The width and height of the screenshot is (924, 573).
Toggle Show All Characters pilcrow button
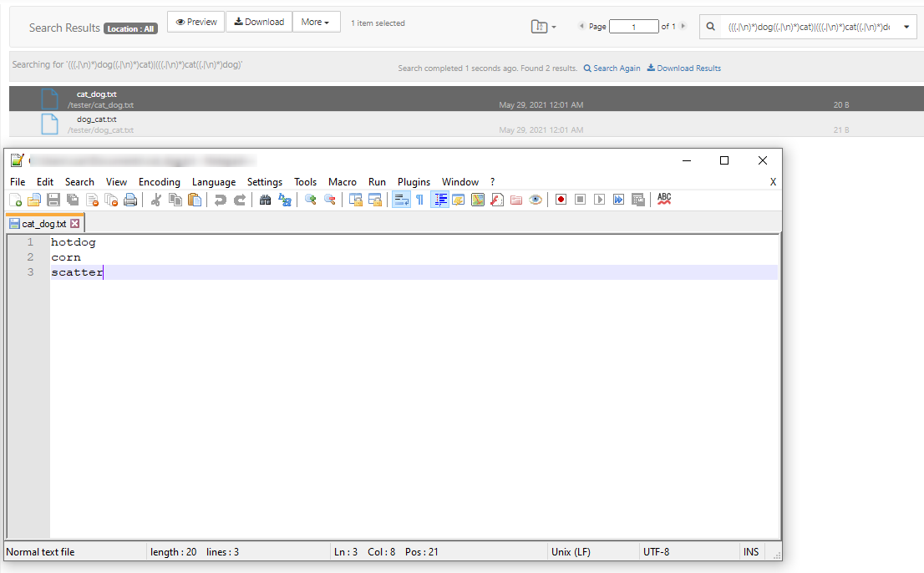(419, 200)
